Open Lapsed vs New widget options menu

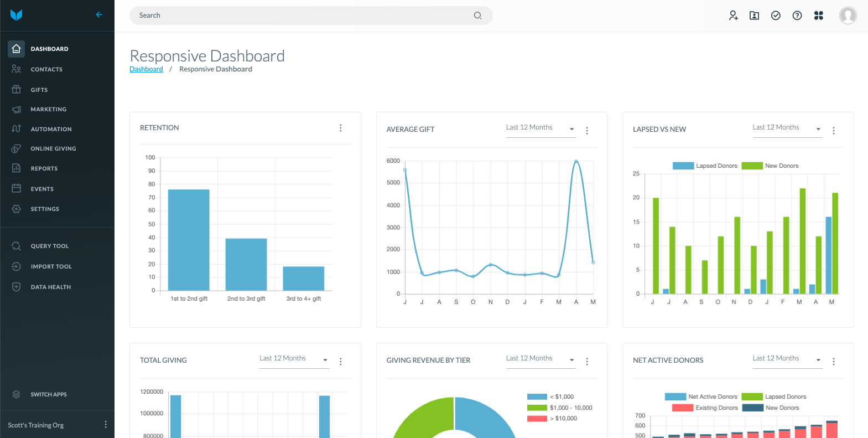pyautogui.click(x=834, y=131)
